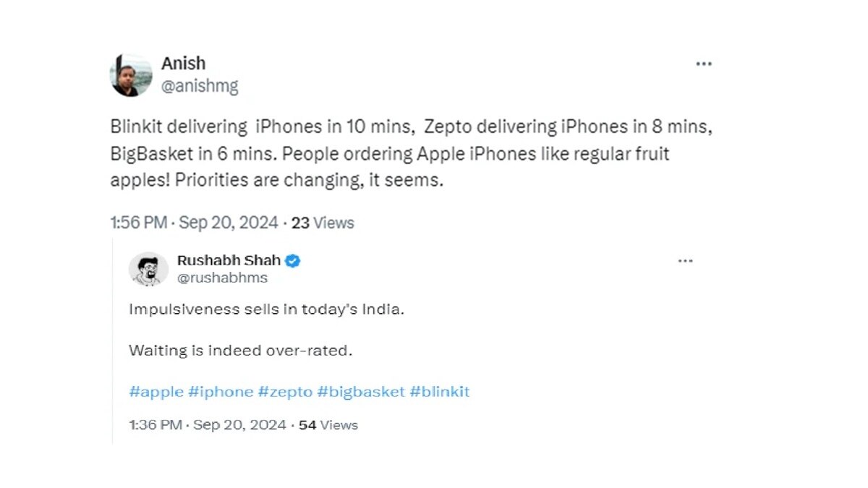
Task: Click Rushabh Shah's cartoon avatar
Action: (148, 269)
